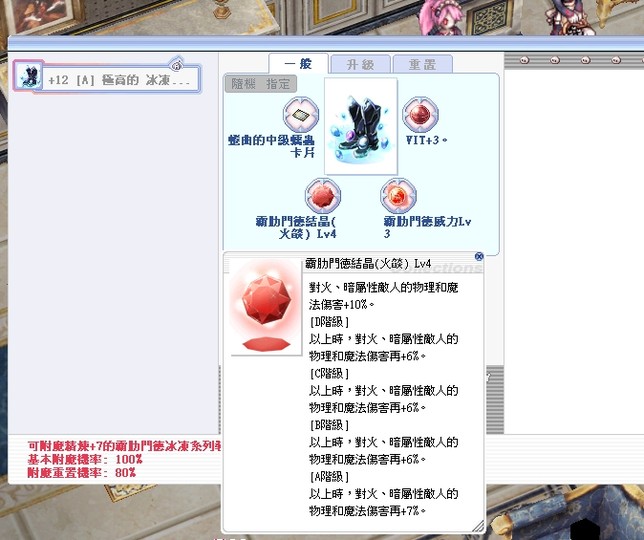
Task: Open the 升級 tab
Action: pyautogui.click(x=360, y=65)
